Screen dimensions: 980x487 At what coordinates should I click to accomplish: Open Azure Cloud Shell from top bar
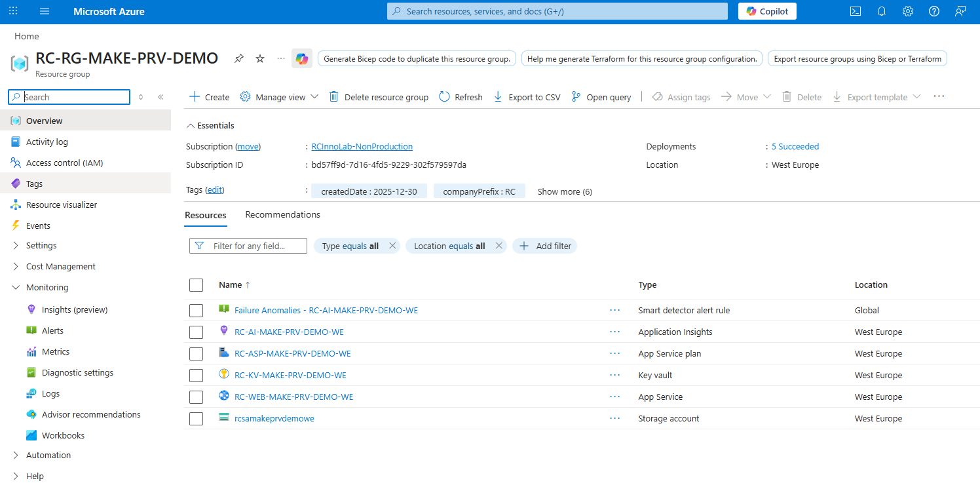(855, 11)
